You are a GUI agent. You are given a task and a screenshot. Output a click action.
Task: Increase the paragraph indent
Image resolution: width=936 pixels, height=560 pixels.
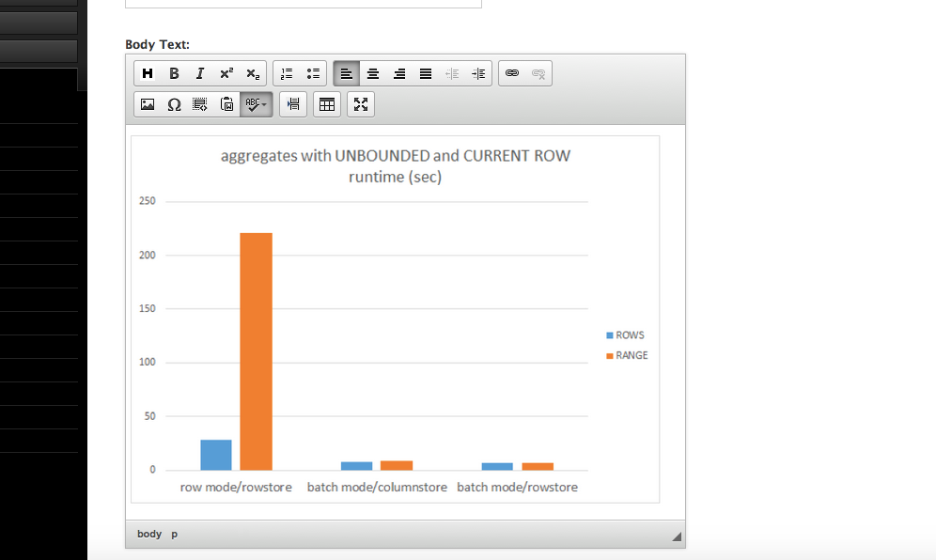(478, 72)
